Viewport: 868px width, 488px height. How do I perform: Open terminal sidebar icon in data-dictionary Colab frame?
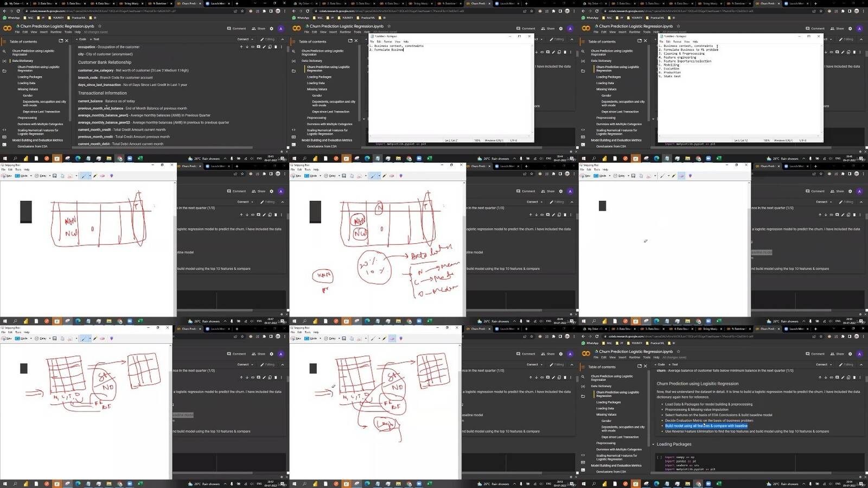tap(4, 145)
